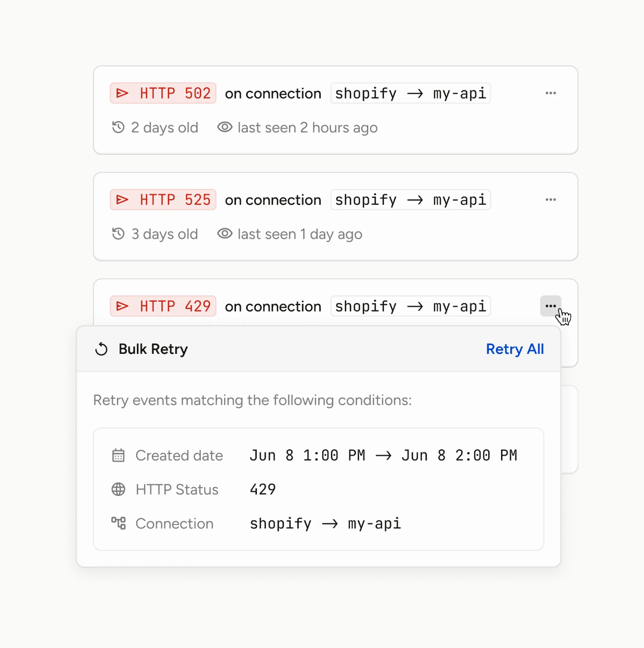Click the shopify my-api chip on HTTP 502 card
The image size is (644, 648).
coord(410,93)
